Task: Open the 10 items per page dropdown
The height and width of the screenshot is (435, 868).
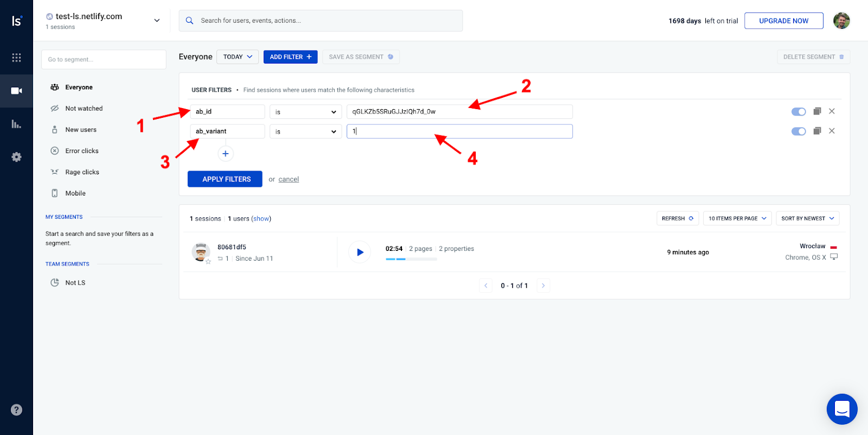Action: click(x=737, y=218)
